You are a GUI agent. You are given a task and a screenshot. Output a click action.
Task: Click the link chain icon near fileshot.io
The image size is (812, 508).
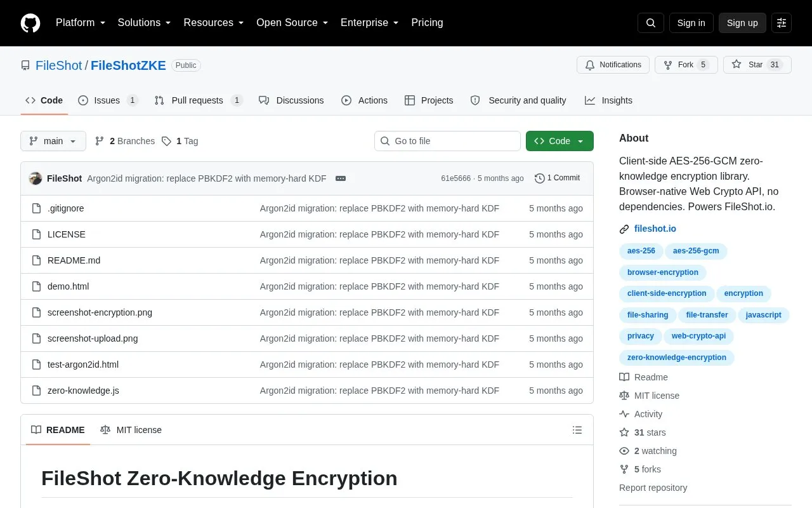(x=624, y=229)
